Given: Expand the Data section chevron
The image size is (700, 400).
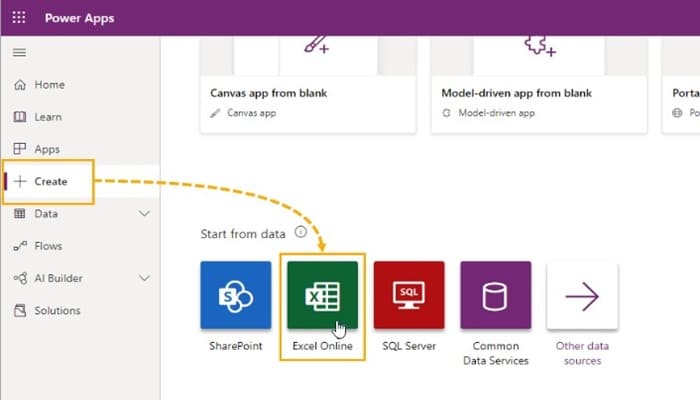Looking at the screenshot, I should click(144, 213).
